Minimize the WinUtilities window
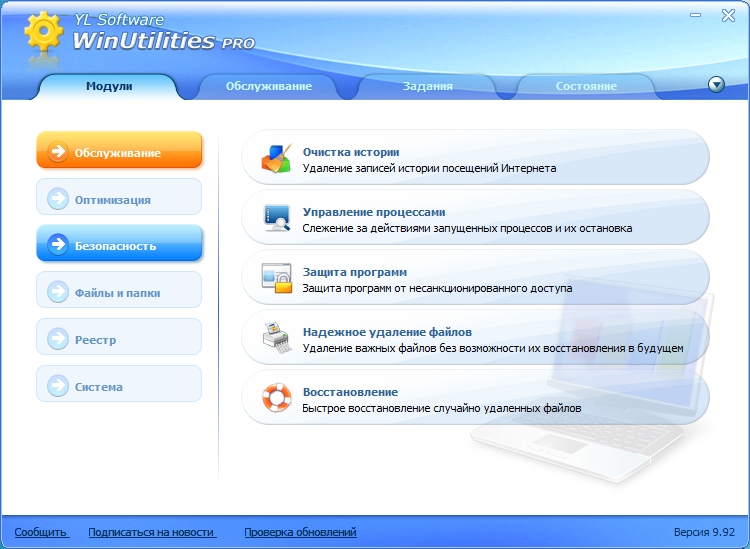Screen dimensions: 750x549 [695, 15]
